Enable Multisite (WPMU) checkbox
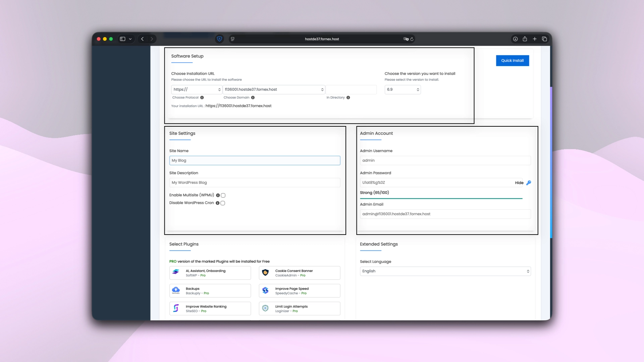 [223, 195]
